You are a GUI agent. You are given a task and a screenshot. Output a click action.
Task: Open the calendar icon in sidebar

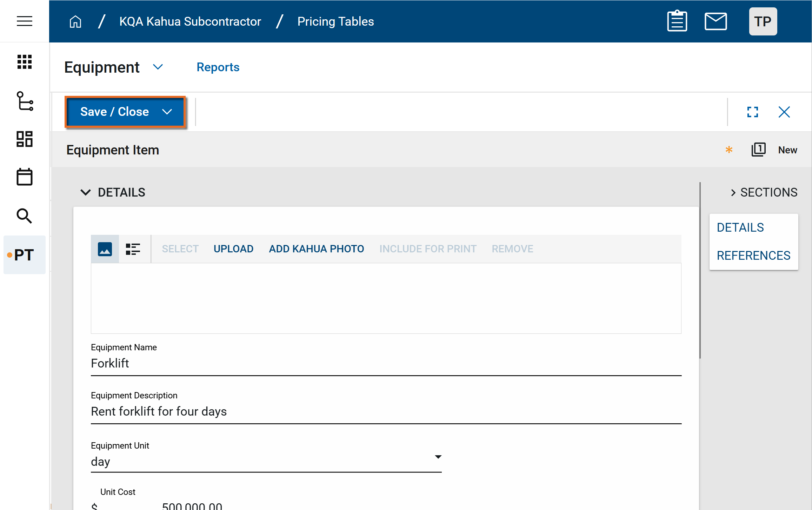(x=24, y=177)
